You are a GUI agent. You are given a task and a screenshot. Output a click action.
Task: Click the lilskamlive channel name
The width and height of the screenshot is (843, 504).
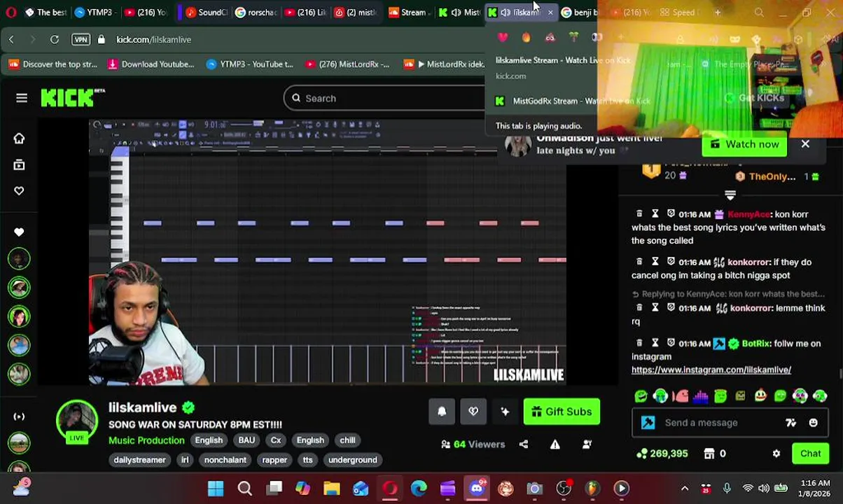142,407
